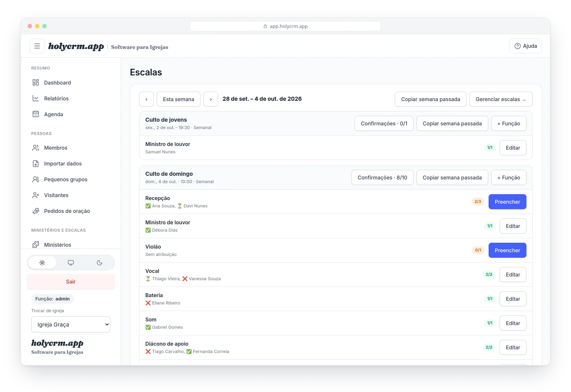571x392 pixels.
Task: Click Preencher for the Violão role
Action: click(507, 250)
